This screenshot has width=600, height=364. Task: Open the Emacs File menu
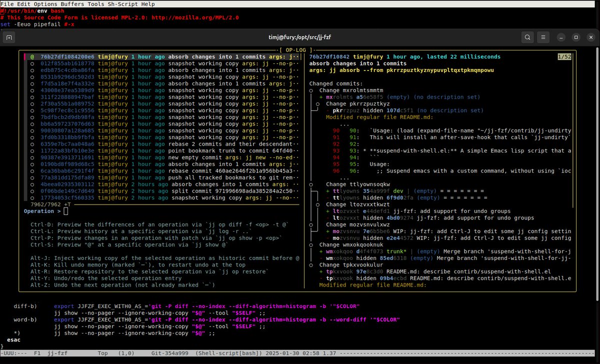pyautogui.click(x=7, y=4)
